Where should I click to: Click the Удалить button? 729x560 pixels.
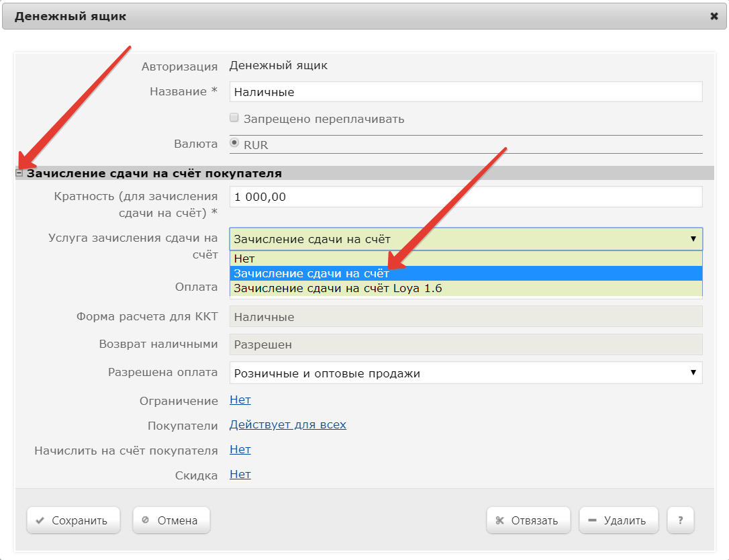tap(618, 520)
